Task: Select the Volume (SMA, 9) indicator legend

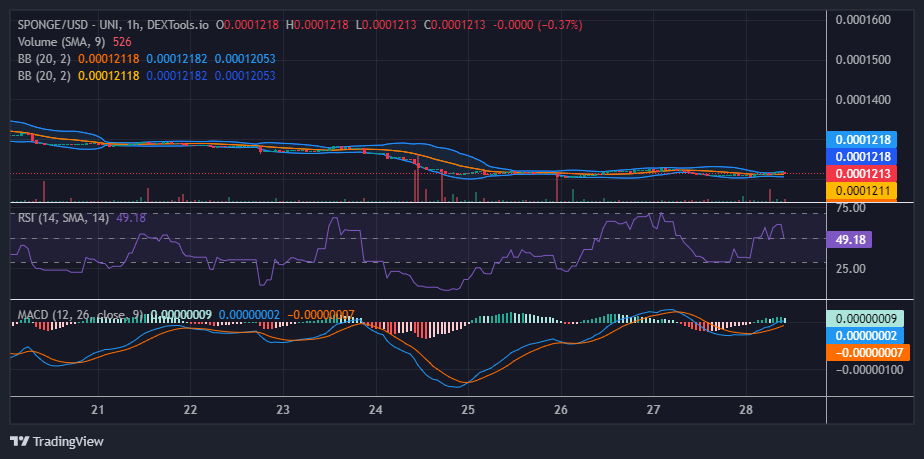Action: [62, 42]
